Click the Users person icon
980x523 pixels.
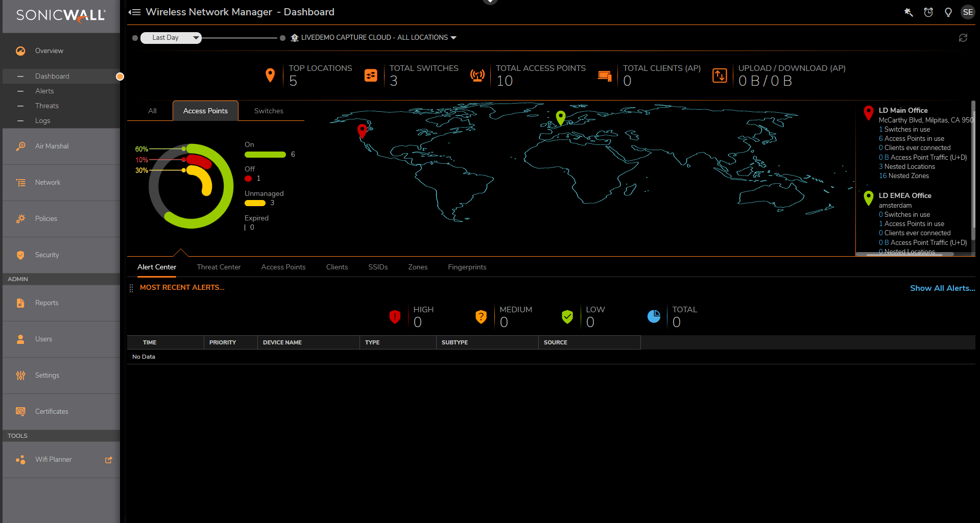(20, 339)
